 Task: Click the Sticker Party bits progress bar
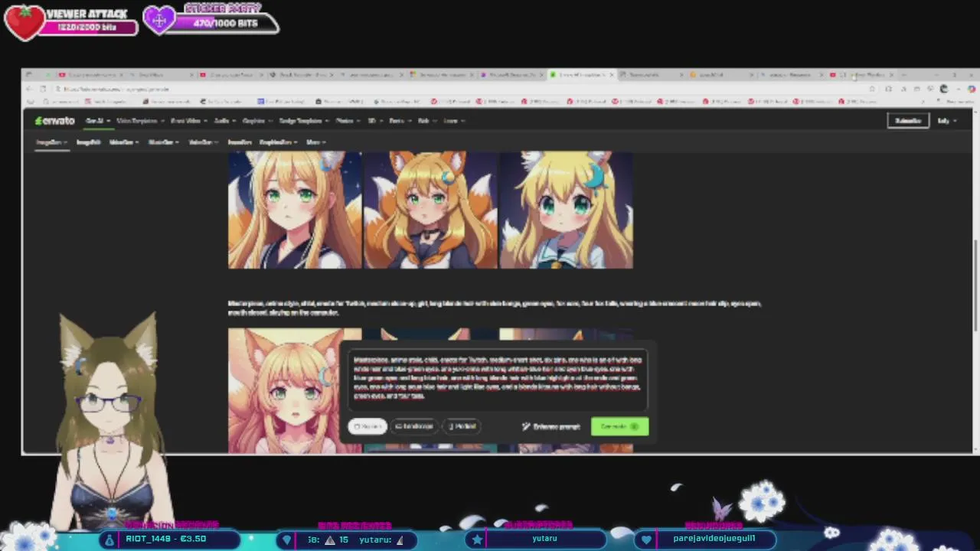click(x=226, y=24)
